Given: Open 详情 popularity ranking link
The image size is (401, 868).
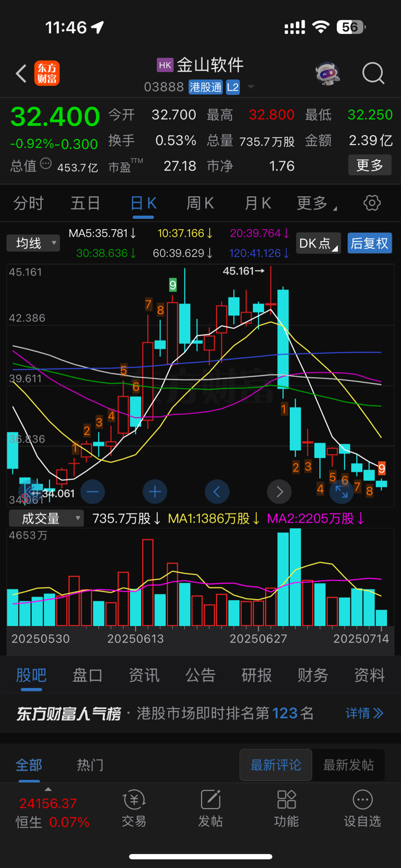Looking at the screenshot, I should pos(364,713).
